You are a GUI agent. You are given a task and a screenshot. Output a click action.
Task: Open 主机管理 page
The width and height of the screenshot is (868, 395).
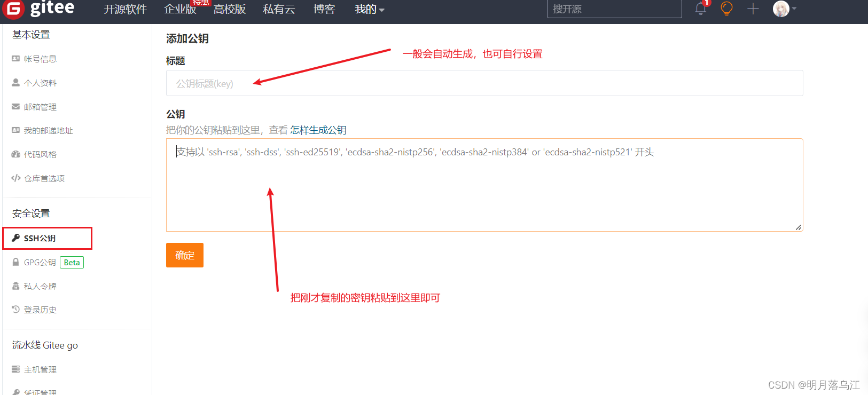click(40, 369)
